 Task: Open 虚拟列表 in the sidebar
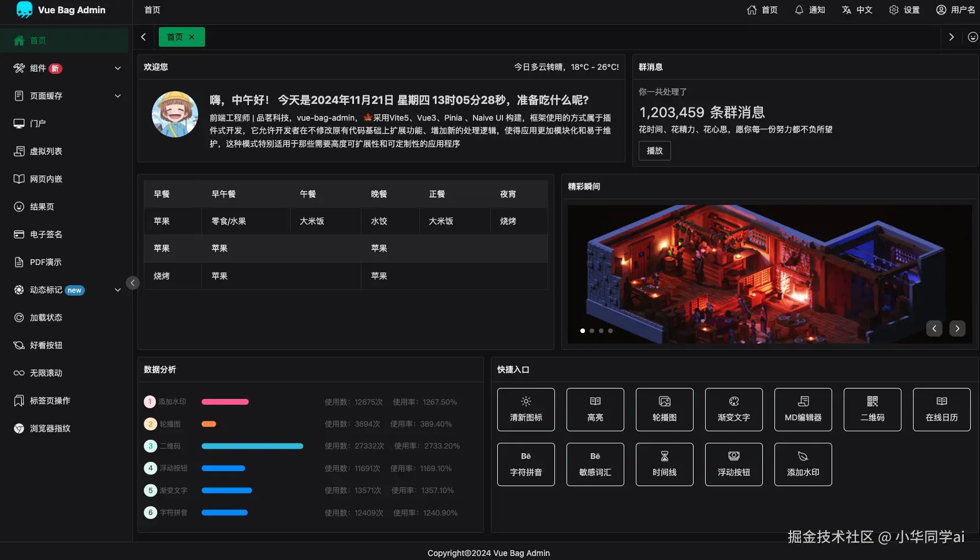pos(64,151)
